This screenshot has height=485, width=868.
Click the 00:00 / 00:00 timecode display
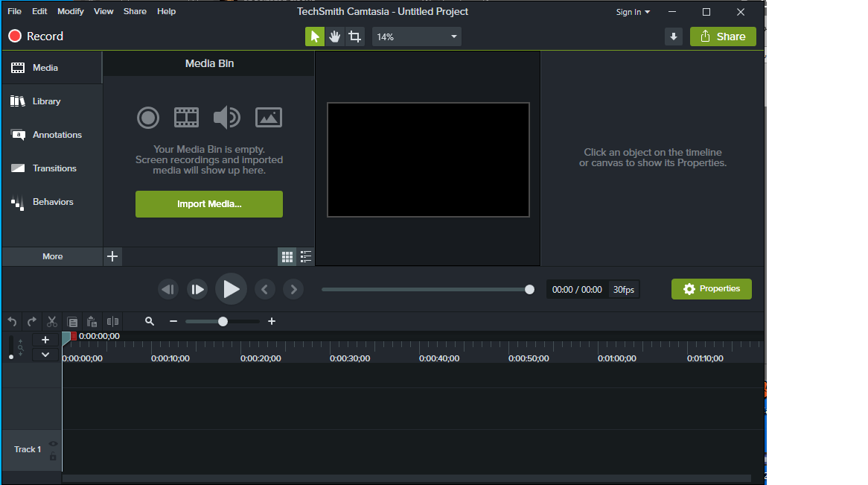tap(577, 289)
